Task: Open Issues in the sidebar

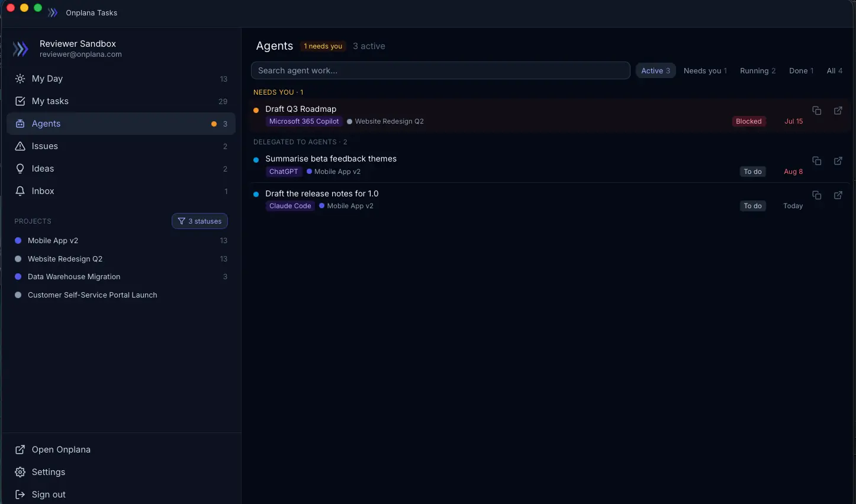Action: pos(121,146)
